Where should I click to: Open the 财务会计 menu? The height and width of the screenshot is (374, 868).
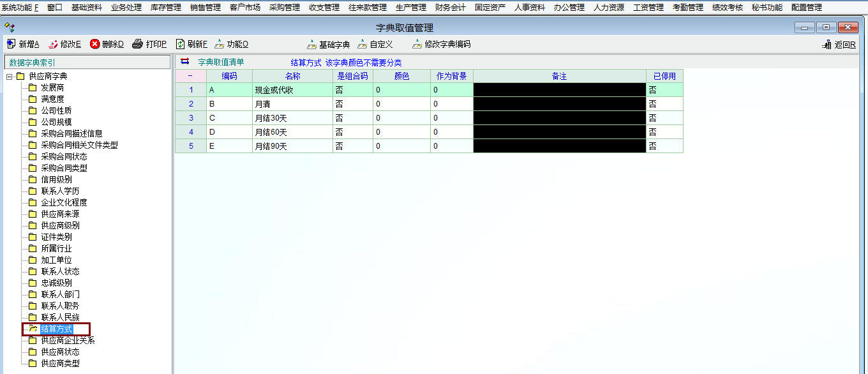pyautogui.click(x=450, y=8)
